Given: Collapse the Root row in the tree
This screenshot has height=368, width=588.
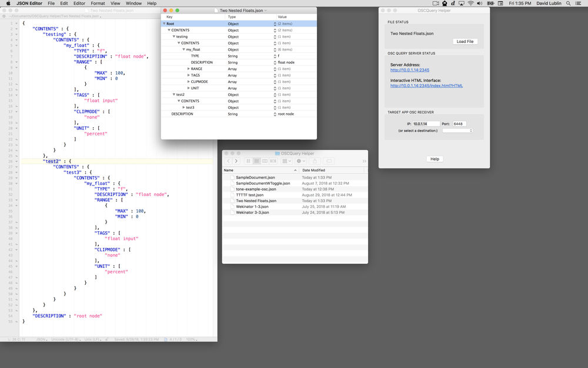Looking at the screenshot, I should pos(164,24).
